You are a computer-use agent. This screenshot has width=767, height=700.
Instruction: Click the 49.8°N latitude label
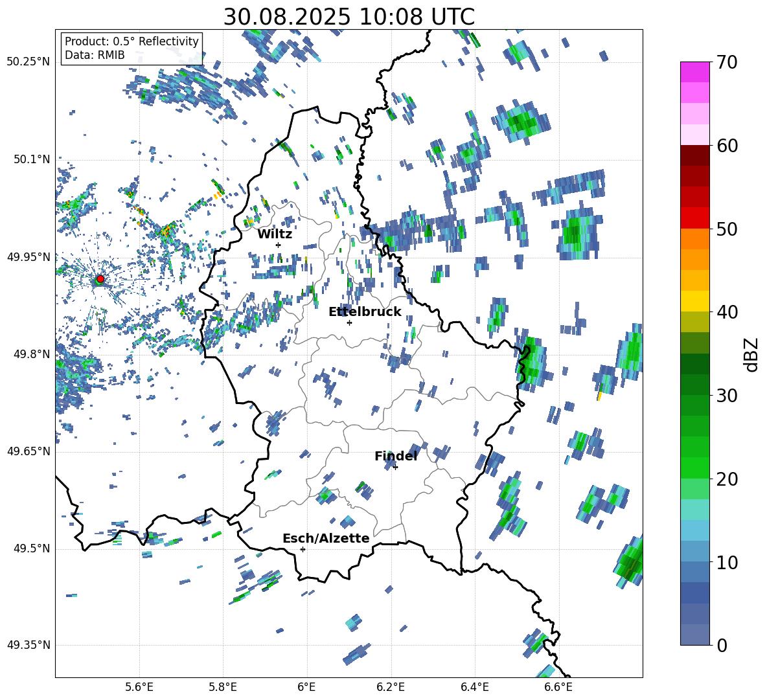32,354
